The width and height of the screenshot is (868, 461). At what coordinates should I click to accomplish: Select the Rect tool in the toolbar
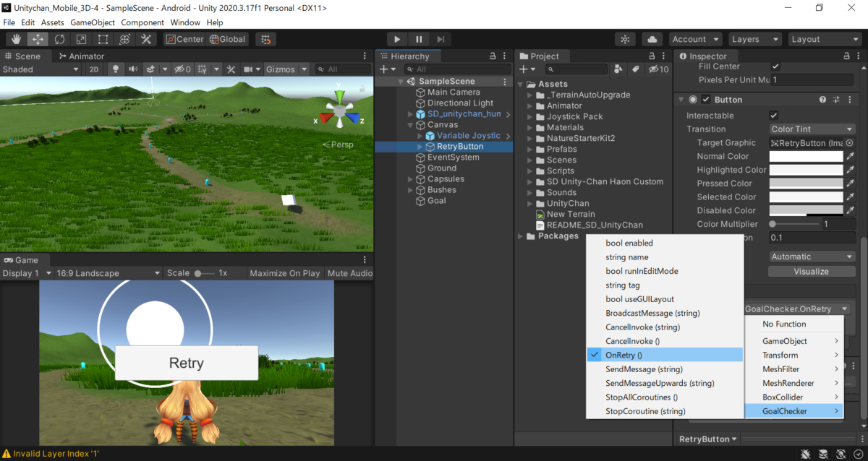[103, 39]
